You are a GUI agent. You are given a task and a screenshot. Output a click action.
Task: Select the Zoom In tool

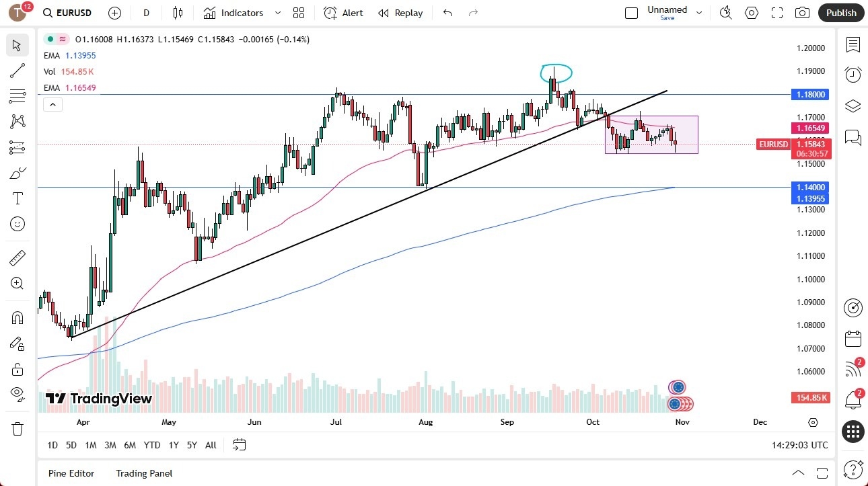[17, 283]
